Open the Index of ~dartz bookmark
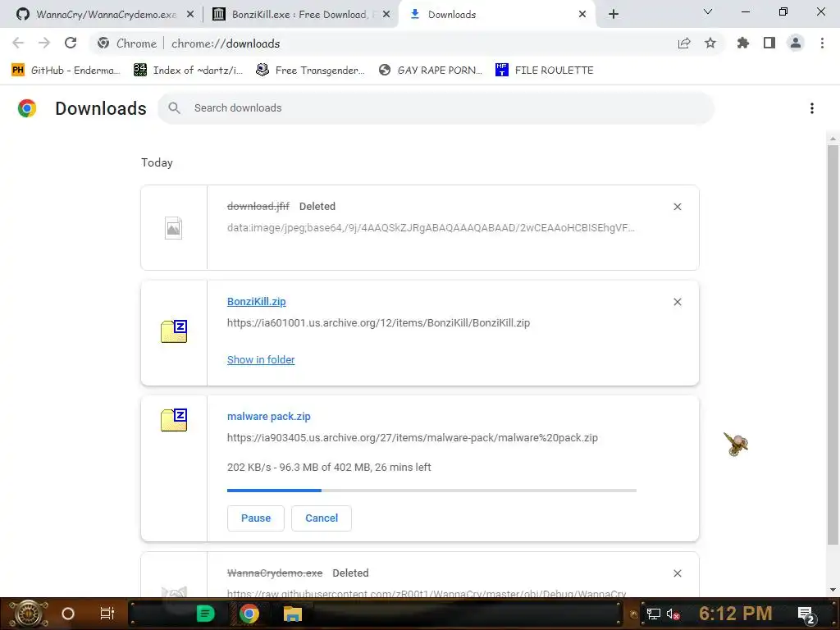 pos(188,71)
